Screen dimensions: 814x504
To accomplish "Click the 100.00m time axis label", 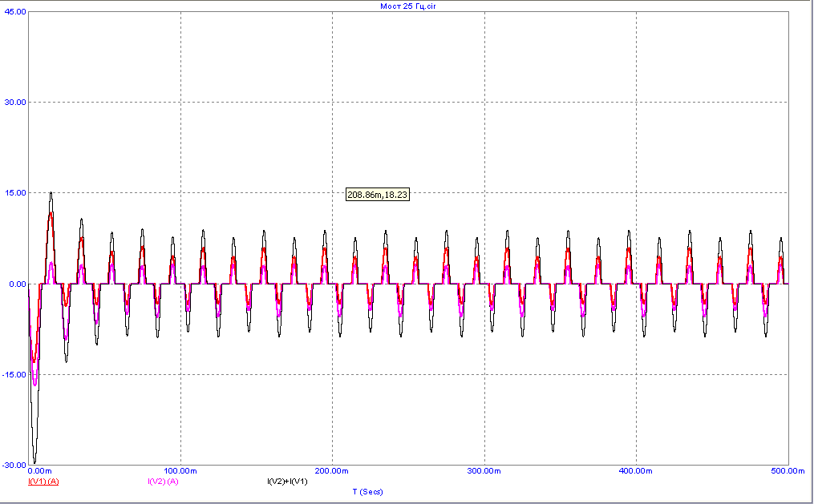I will pos(180,471).
